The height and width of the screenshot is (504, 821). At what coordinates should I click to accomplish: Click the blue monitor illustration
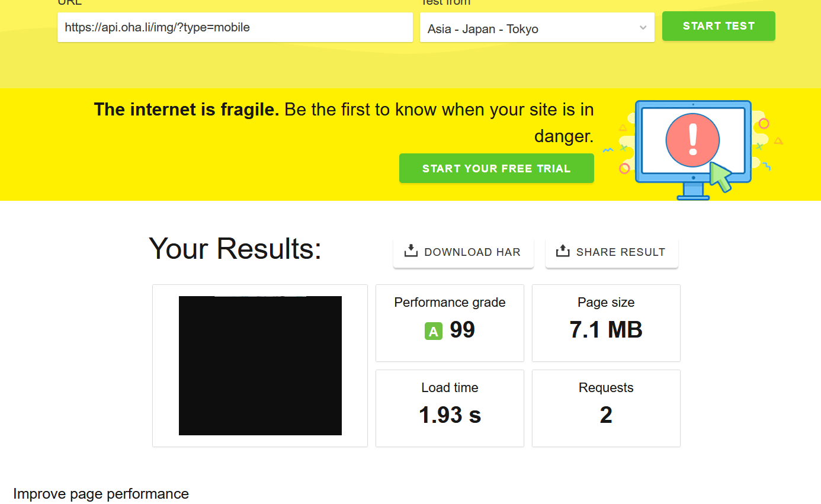(693, 150)
